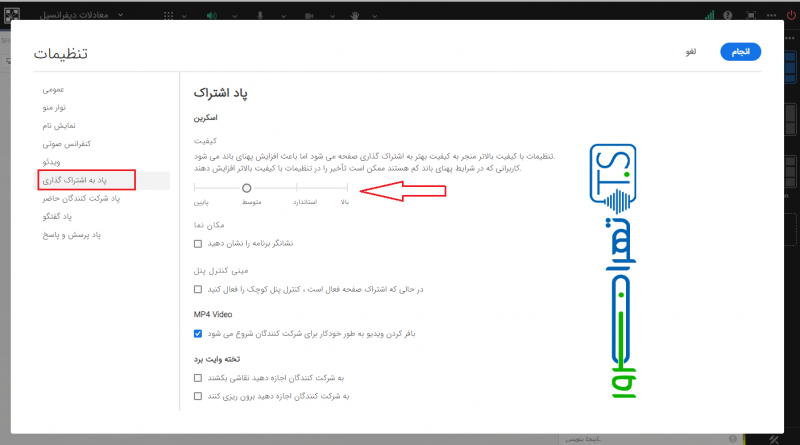Click the green connection status bars
800x445 pixels.
709,16
